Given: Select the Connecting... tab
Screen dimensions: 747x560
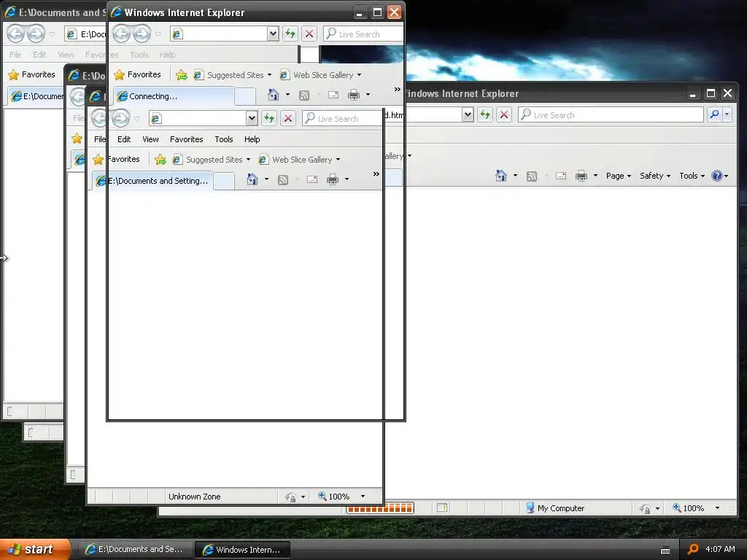Looking at the screenshot, I should coord(174,96).
